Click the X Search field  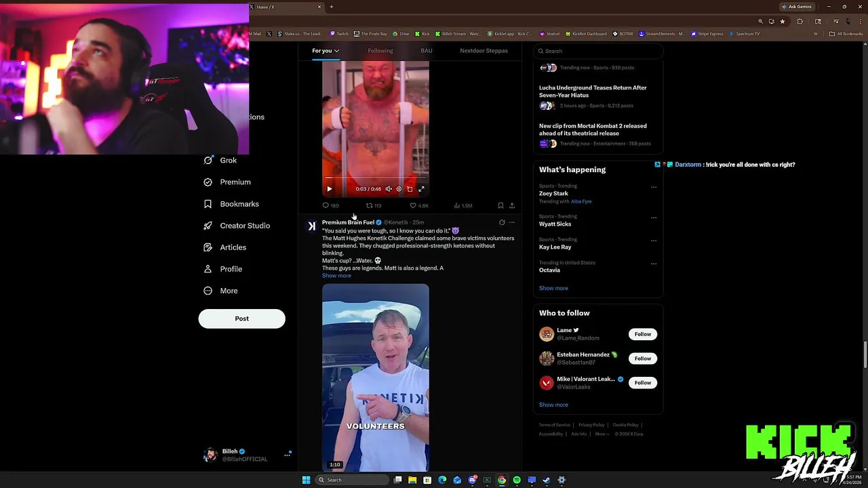[x=598, y=51]
